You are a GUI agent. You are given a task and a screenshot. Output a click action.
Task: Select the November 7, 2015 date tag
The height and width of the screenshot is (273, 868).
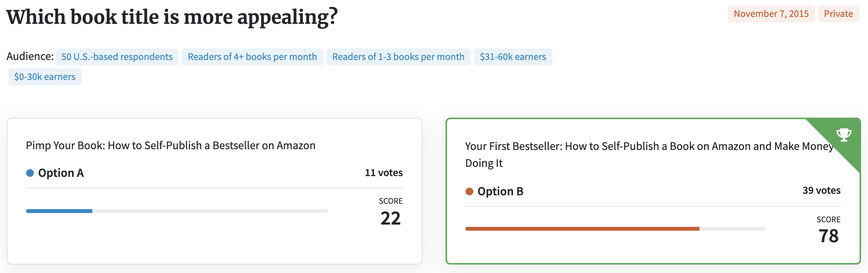click(771, 14)
